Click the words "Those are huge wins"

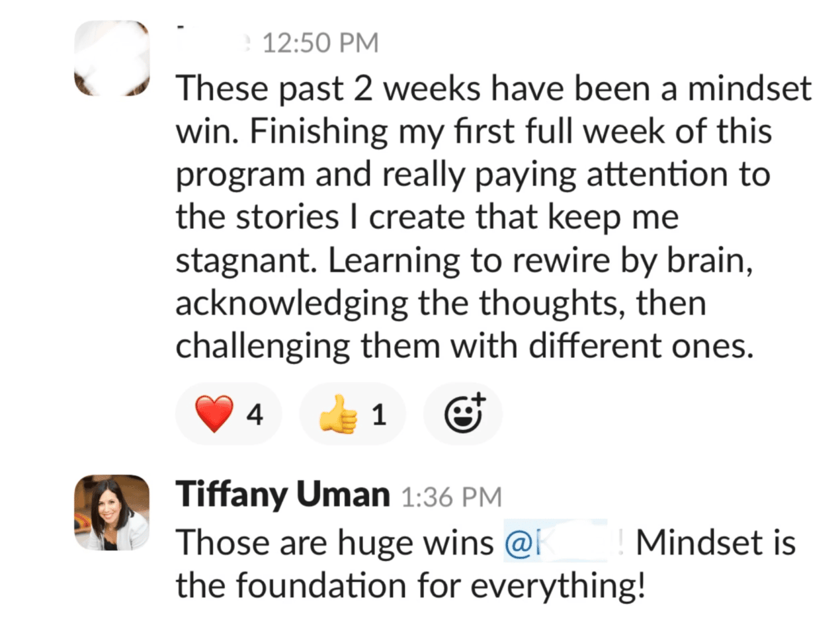pyautogui.click(x=335, y=542)
